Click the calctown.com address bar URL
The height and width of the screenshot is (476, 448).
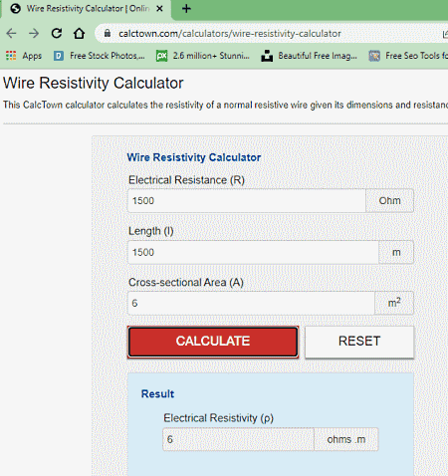(230, 34)
